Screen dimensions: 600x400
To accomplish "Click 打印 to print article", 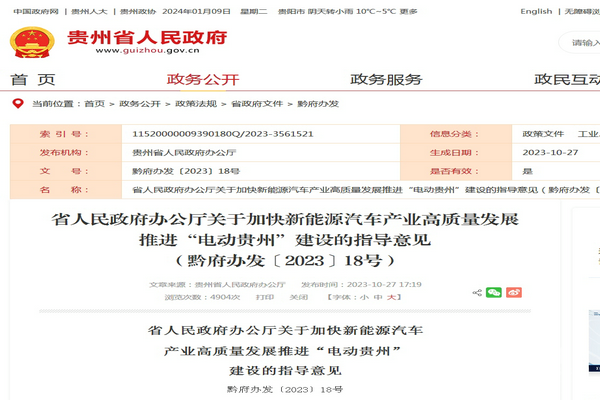I will [x=264, y=297].
